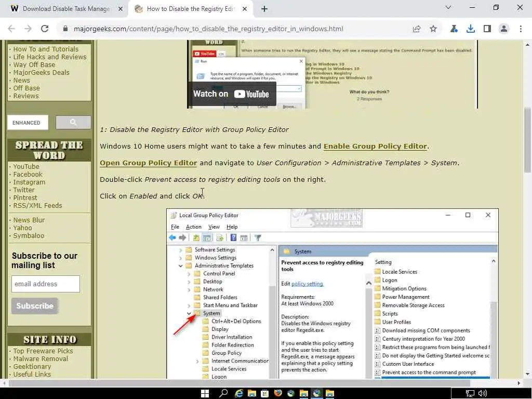Open the Geektionary link
This screenshot has height=399, width=532.
tap(32, 367)
